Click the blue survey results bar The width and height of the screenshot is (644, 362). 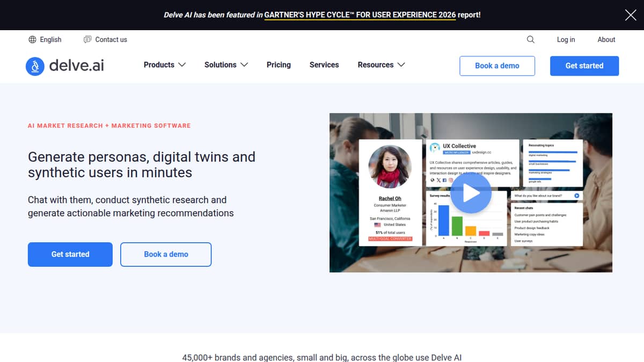pyautogui.click(x=444, y=220)
